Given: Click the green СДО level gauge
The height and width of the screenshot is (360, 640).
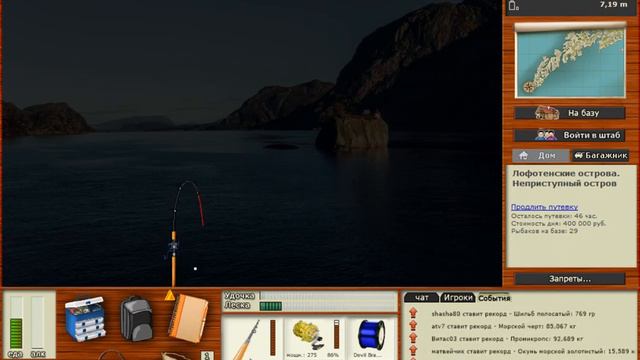Looking at the screenshot, I should point(16,322).
